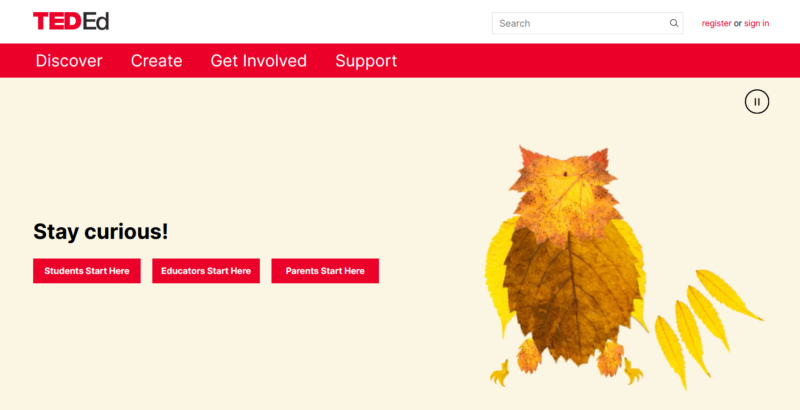The width and height of the screenshot is (800, 410).
Task: Expand the Support menu
Action: (x=366, y=61)
